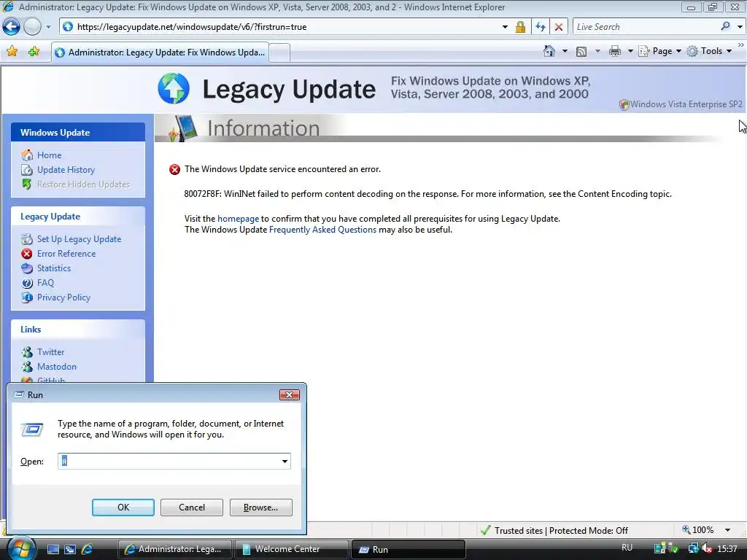Screen dimensions: 747x560
Task: Click the Home house icon in sidebar
Action: pos(27,155)
